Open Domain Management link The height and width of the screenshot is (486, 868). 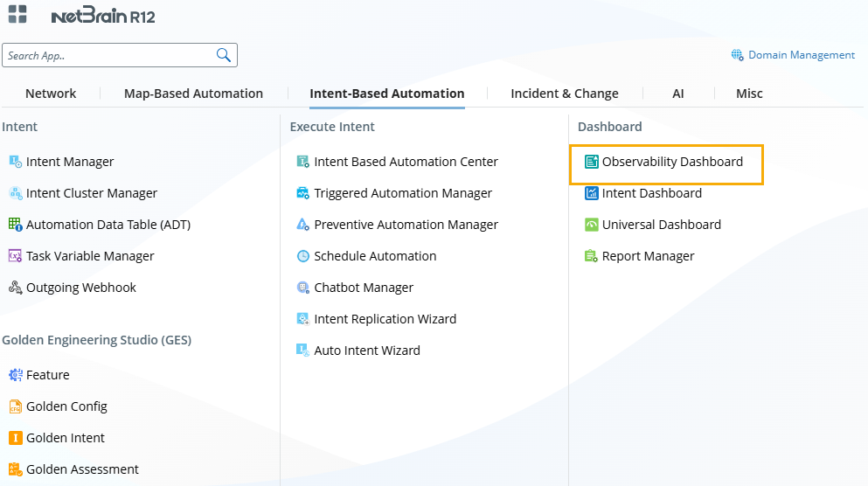(x=801, y=55)
